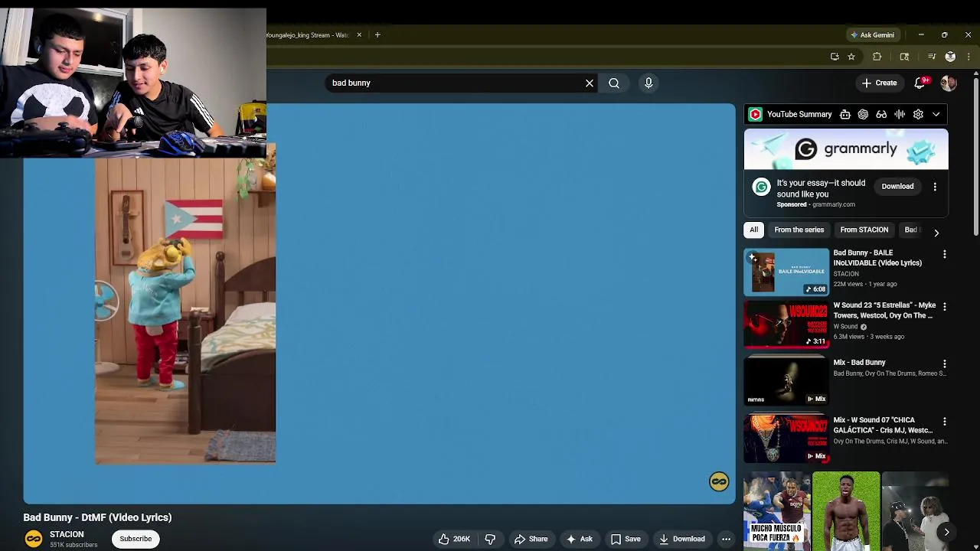The height and width of the screenshot is (551, 980).
Task: Select the Youngalejo_king Stream browser tab
Action: tap(309, 35)
